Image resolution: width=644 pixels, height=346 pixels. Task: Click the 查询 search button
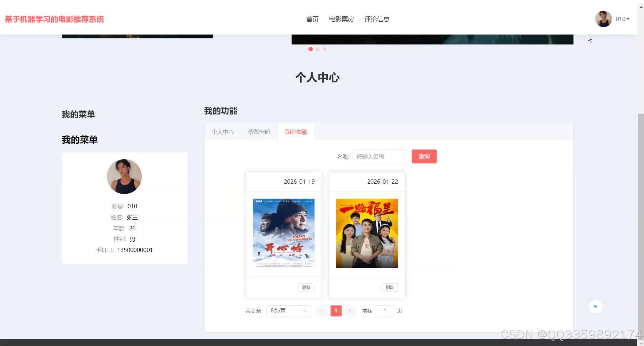(x=424, y=156)
